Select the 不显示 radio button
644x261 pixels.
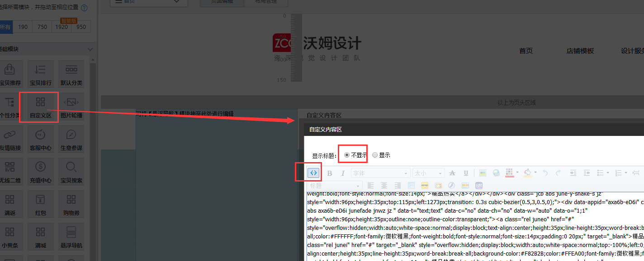pos(347,155)
